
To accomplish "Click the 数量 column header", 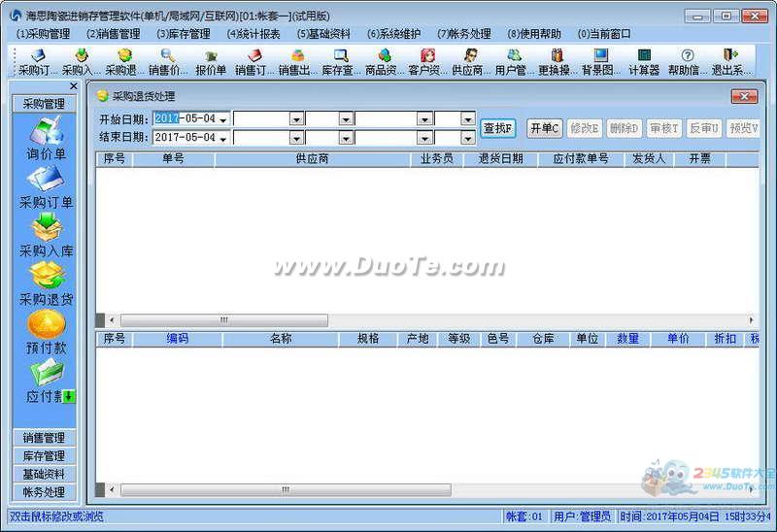I will click(627, 338).
